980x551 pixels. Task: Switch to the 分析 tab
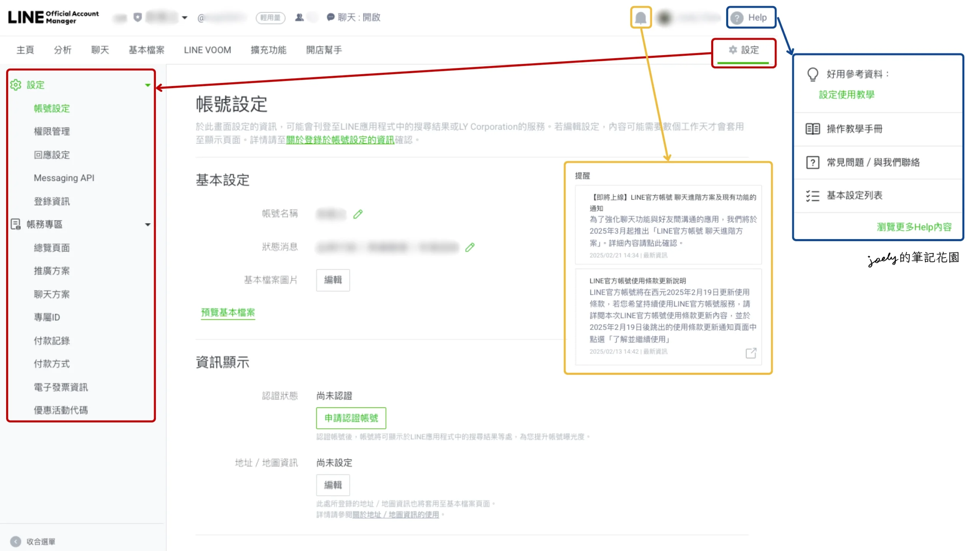(x=62, y=50)
